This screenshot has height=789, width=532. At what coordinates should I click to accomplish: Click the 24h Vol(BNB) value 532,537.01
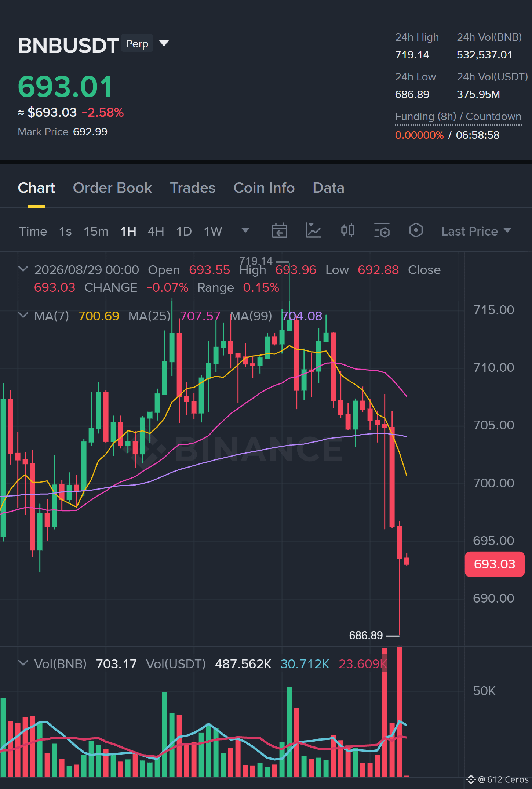(x=484, y=55)
